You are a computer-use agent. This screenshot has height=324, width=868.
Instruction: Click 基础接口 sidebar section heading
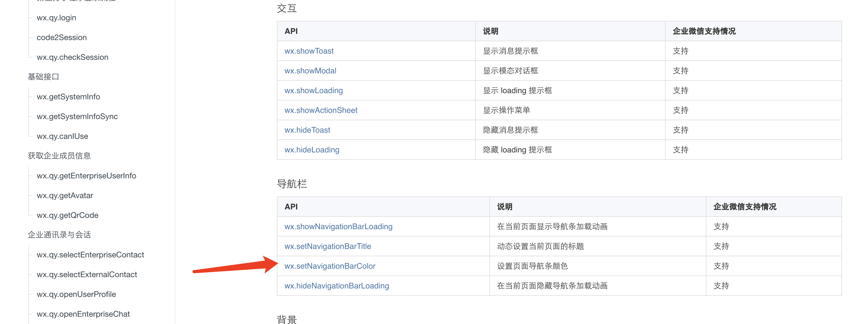43,77
